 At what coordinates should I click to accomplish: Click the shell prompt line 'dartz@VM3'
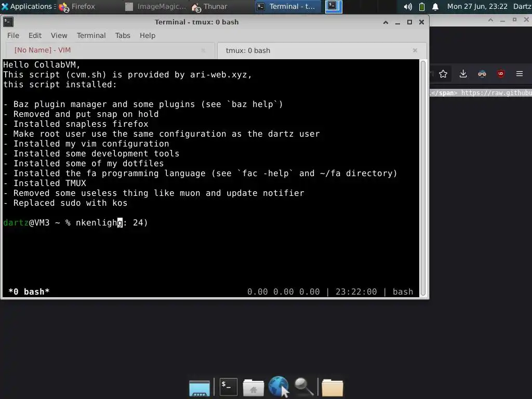75,222
